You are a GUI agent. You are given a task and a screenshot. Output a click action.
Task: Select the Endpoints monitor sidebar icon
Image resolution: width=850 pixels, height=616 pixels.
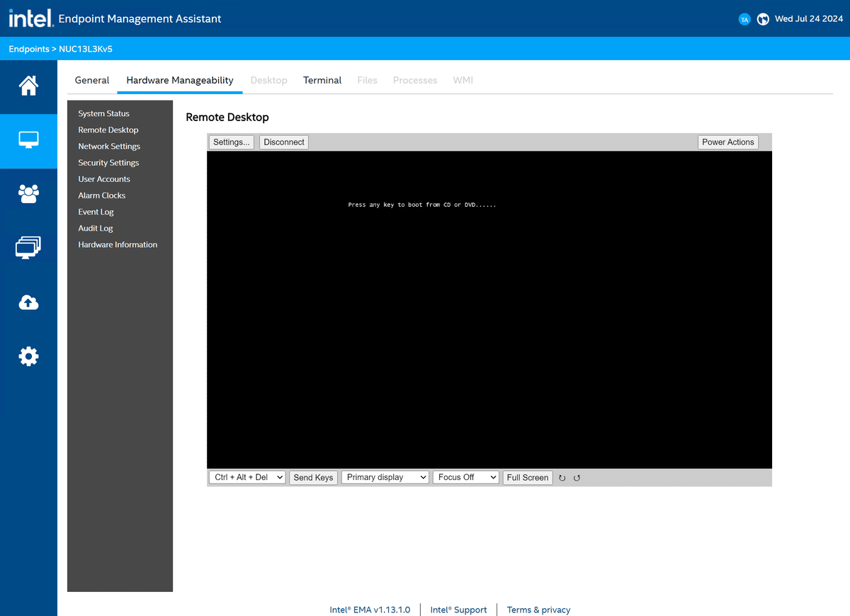(x=28, y=140)
